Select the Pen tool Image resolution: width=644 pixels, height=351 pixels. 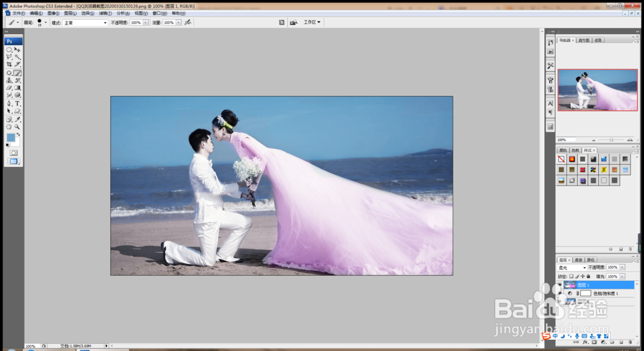coord(9,104)
